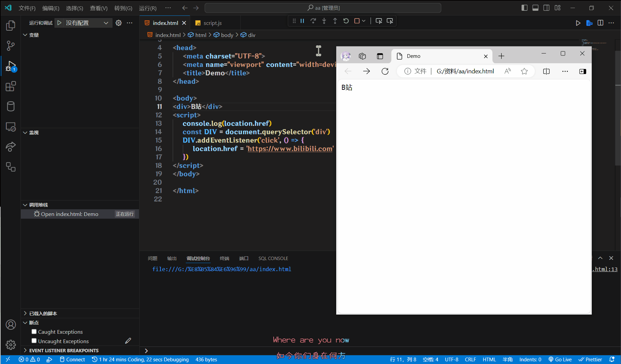Screen dimensions: 621x364
Task: Open the Database view icon
Action: [11, 106]
